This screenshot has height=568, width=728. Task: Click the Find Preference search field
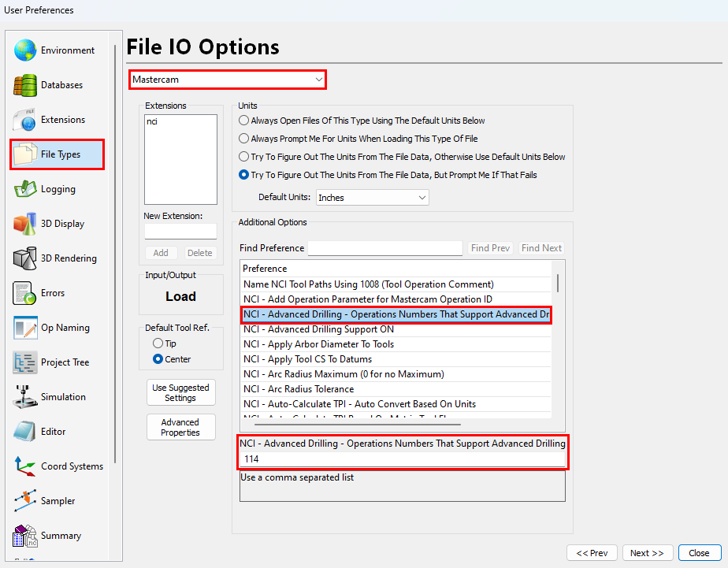click(x=385, y=248)
